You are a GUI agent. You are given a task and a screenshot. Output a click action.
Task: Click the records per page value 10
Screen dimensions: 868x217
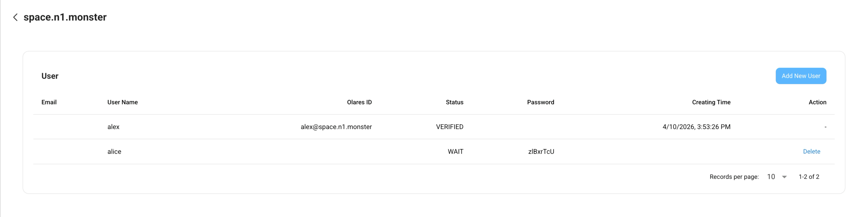[x=771, y=177]
